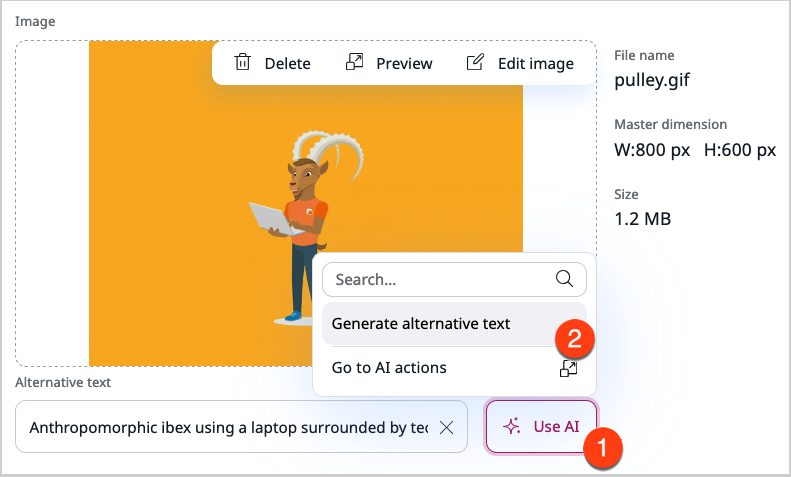The height and width of the screenshot is (477, 791).
Task: Click the pulley.gif file name
Action: pyautogui.click(x=651, y=81)
